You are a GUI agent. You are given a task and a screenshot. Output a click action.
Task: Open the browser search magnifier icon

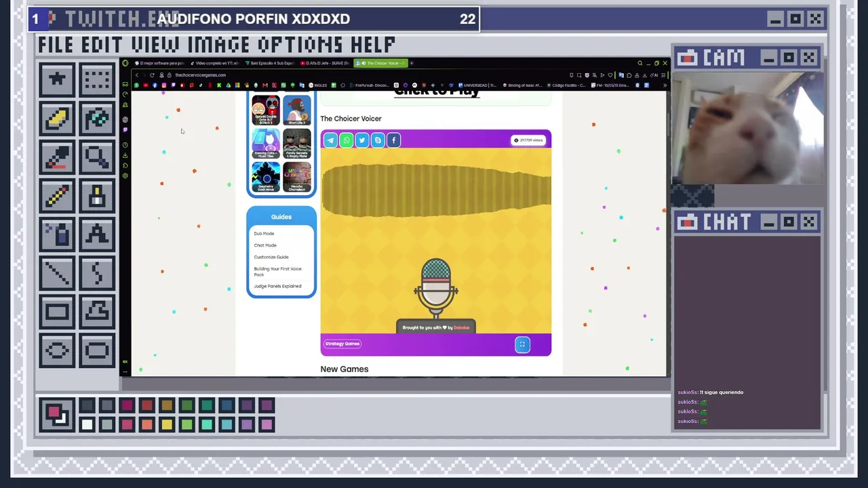[639, 63]
